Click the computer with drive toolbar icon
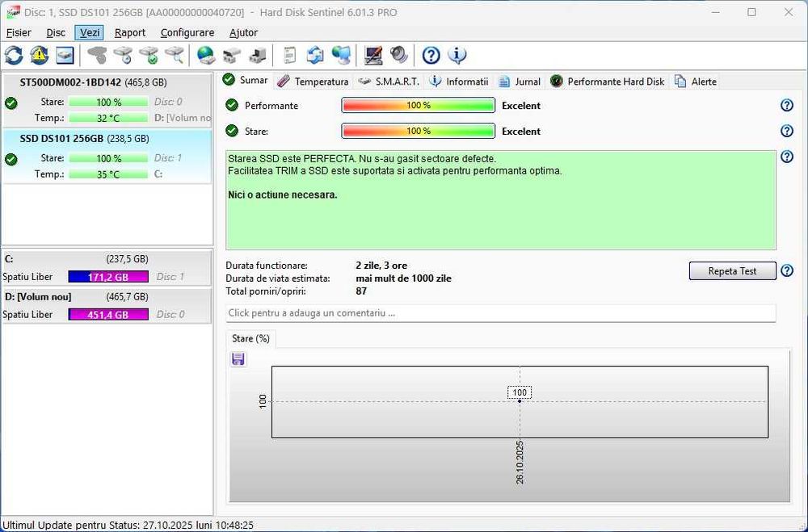Image resolution: width=808 pixels, height=532 pixels. (257, 55)
